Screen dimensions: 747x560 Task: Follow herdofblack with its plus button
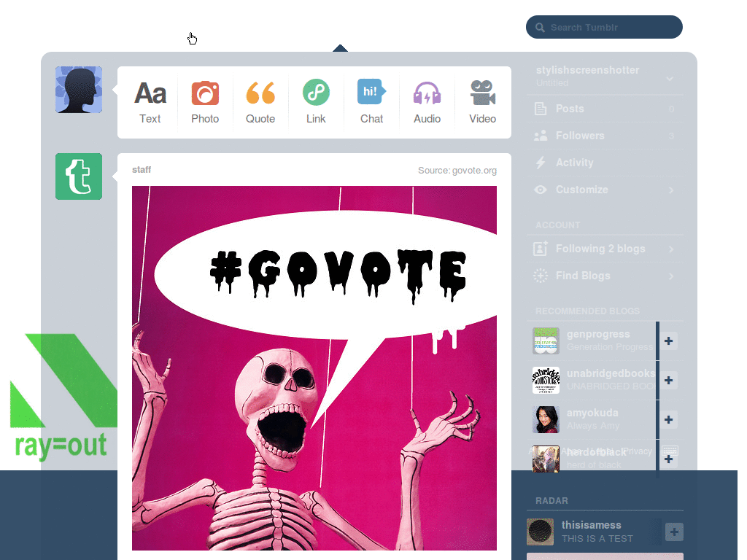point(668,459)
